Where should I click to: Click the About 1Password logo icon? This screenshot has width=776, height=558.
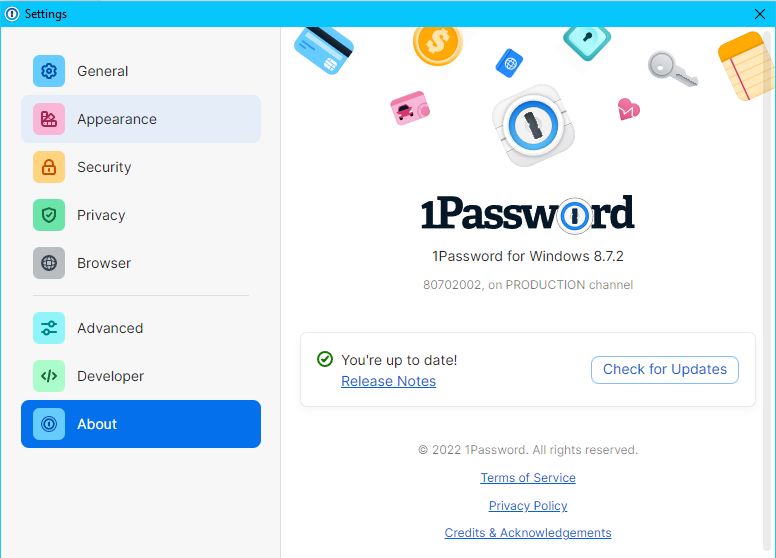tap(49, 424)
